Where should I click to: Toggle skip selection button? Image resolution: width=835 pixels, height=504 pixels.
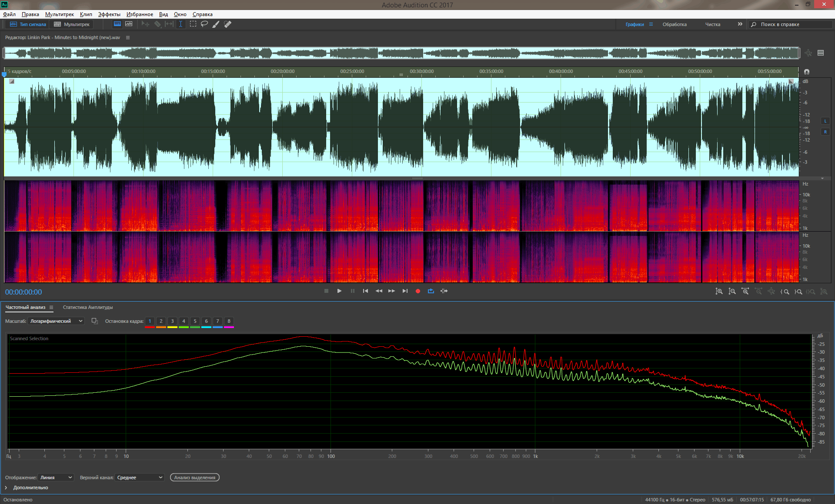click(x=444, y=291)
